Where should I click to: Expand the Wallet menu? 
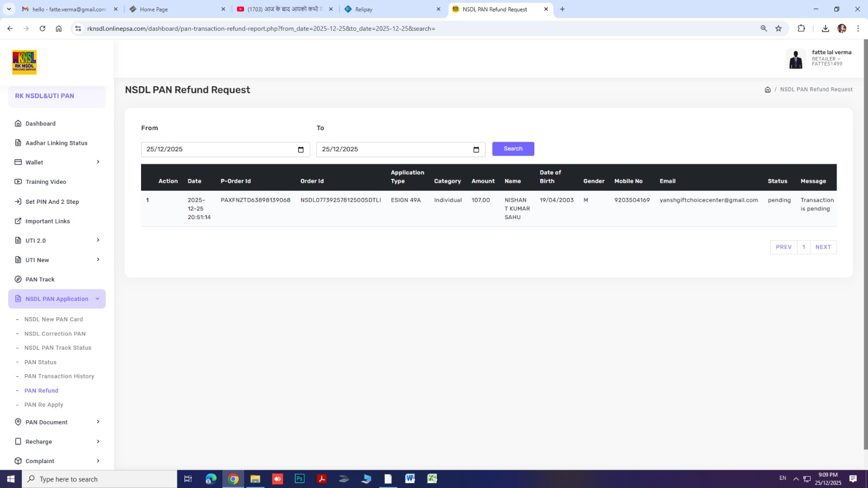click(57, 162)
